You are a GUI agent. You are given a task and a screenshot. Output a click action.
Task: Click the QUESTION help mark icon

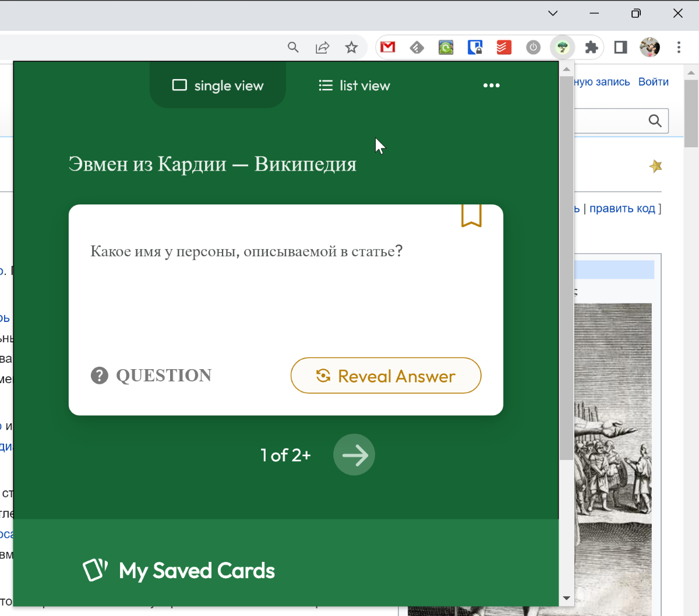(100, 376)
